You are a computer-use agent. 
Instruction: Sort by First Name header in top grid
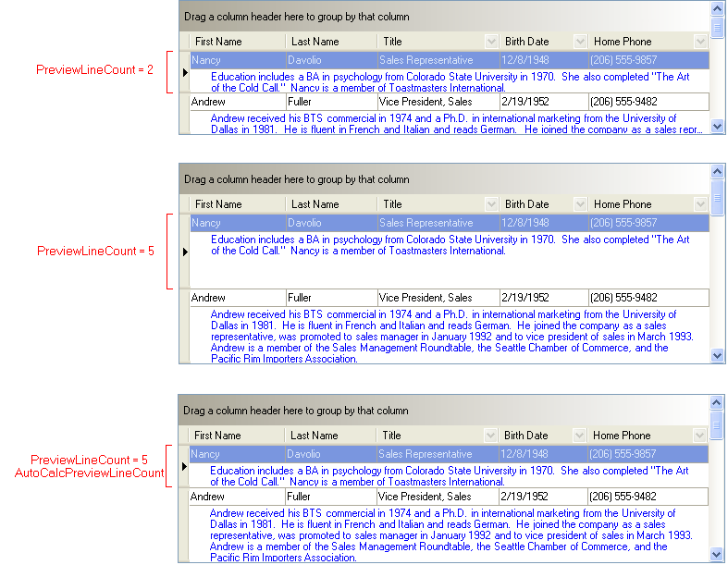coord(238,42)
